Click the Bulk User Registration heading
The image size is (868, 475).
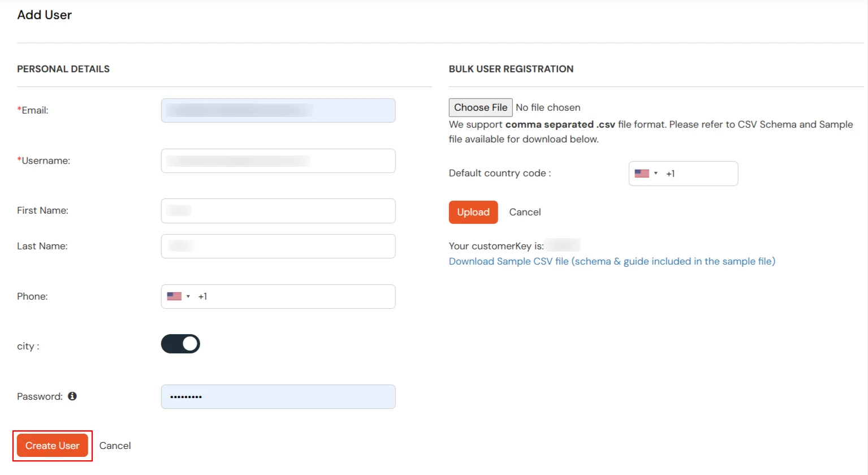[511, 68]
